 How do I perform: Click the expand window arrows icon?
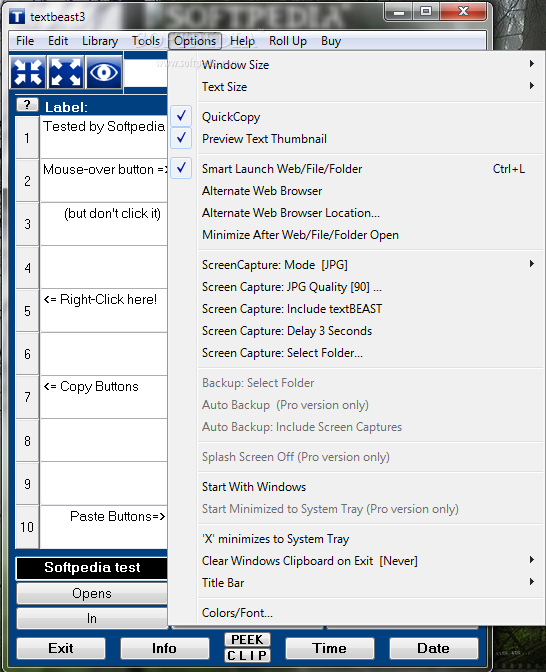66,72
